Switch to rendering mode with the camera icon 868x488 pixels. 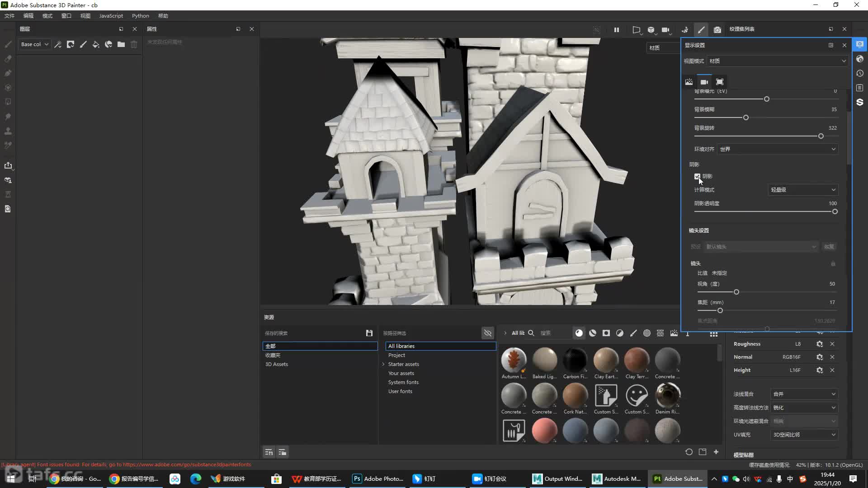[x=717, y=30]
